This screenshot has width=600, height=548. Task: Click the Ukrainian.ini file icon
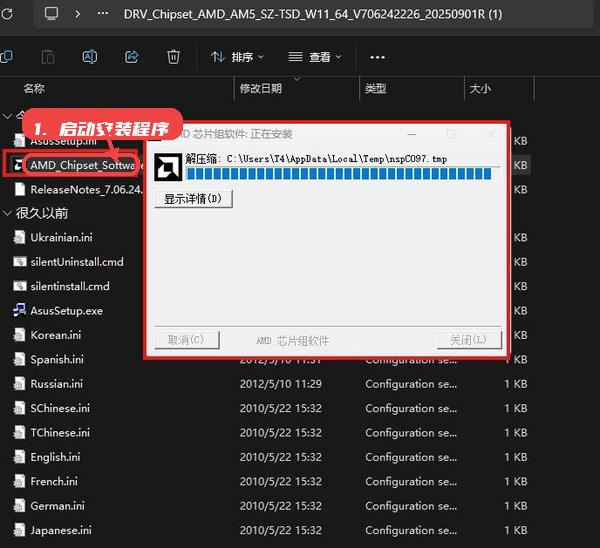point(20,238)
